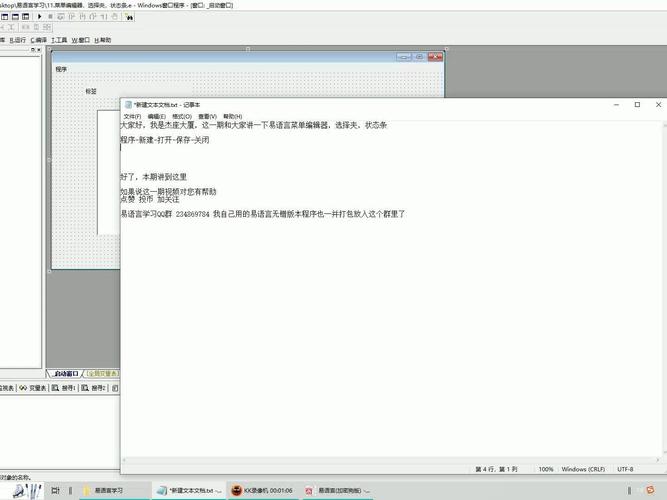Screen dimensions: 667x500
Task: Open Notepad 帮助(H) menu
Action: tap(232, 116)
